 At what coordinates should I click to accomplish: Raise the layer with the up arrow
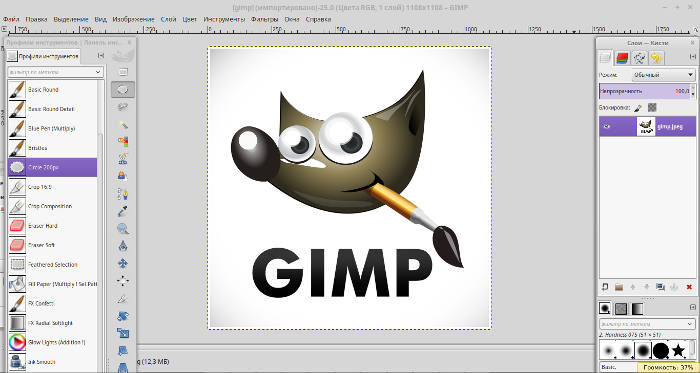(633, 287)
